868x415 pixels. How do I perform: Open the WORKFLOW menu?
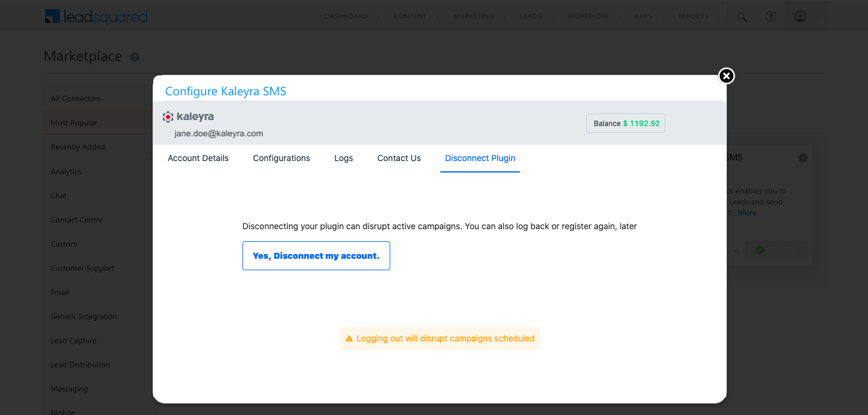coord(588,16)
